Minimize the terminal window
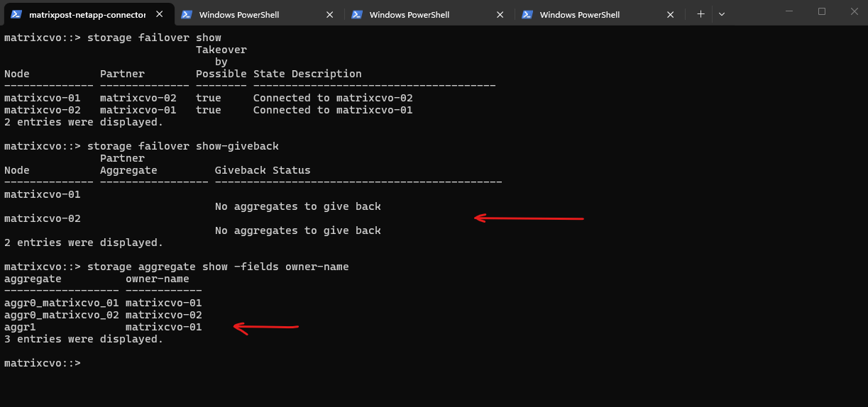The width and height of the screenshot is (868, 407). (789, 11)
